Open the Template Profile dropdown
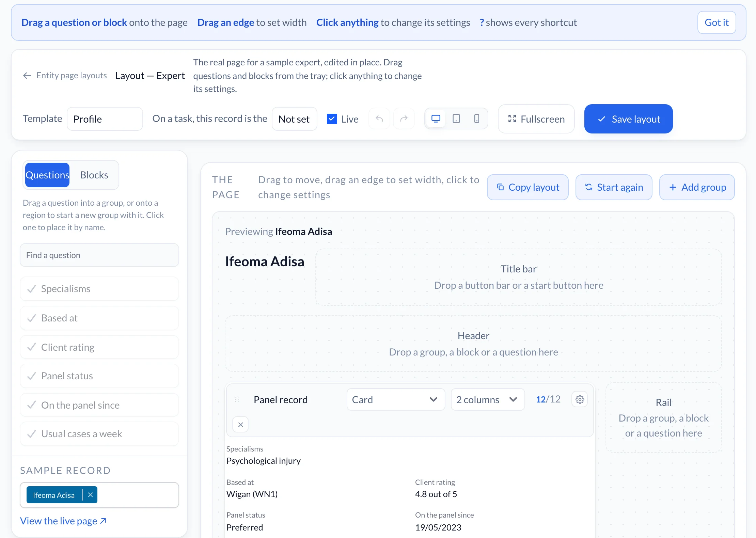756x538 pixels. 105,119
